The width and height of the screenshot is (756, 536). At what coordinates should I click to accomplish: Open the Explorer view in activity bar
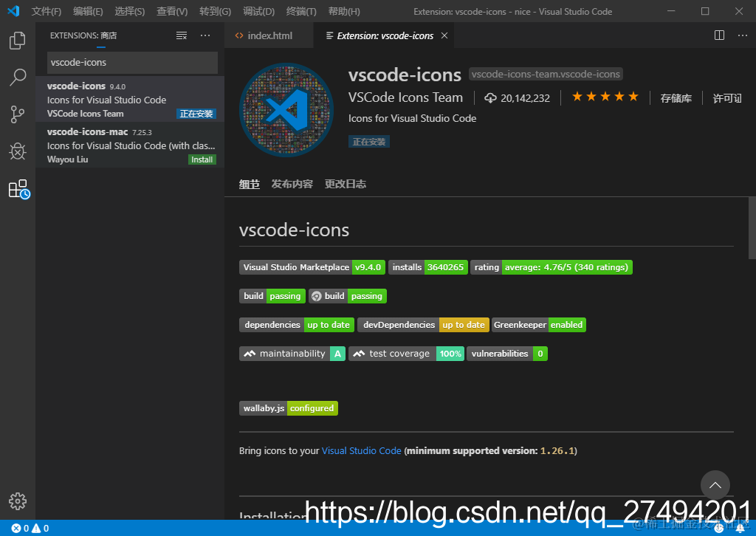point(18,41)
